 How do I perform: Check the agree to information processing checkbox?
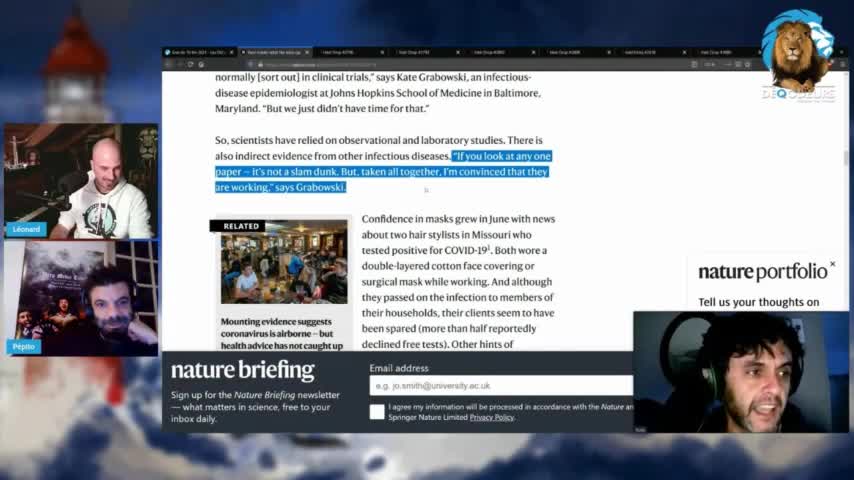coord(377,412)
